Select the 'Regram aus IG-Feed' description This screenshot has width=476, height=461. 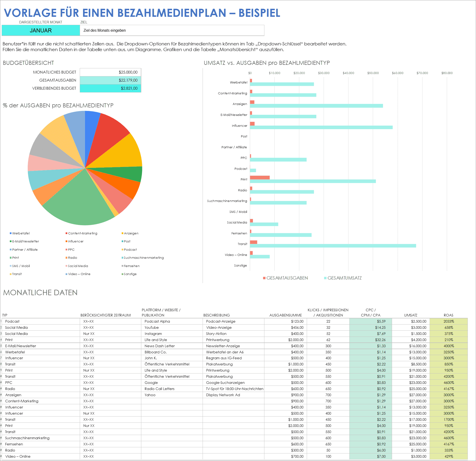click(x=233, y=358)
